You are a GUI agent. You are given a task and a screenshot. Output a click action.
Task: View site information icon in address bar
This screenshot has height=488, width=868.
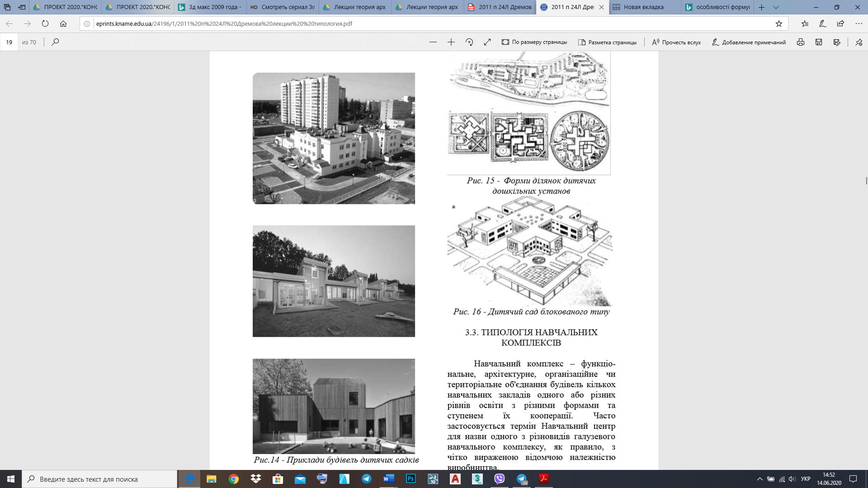tap(87, 23)
